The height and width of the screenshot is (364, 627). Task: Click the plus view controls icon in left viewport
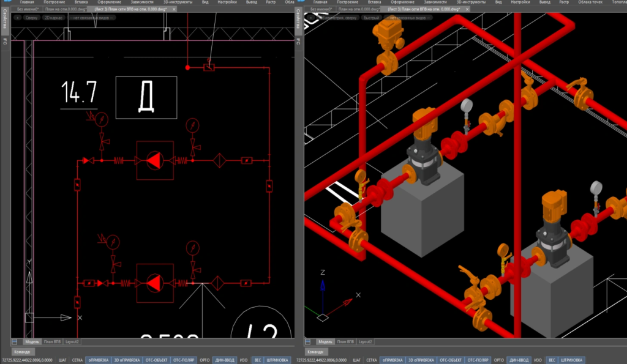[x=17, y=18]
